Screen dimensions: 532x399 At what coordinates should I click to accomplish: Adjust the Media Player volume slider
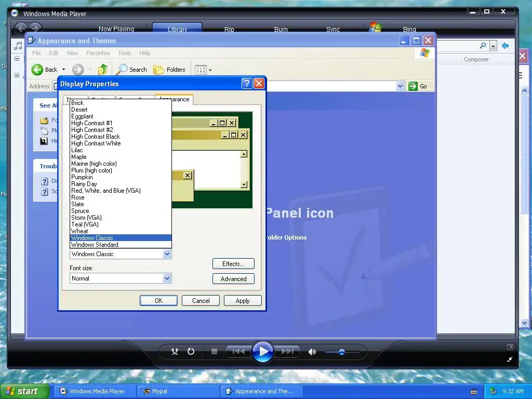click(342, 352)
